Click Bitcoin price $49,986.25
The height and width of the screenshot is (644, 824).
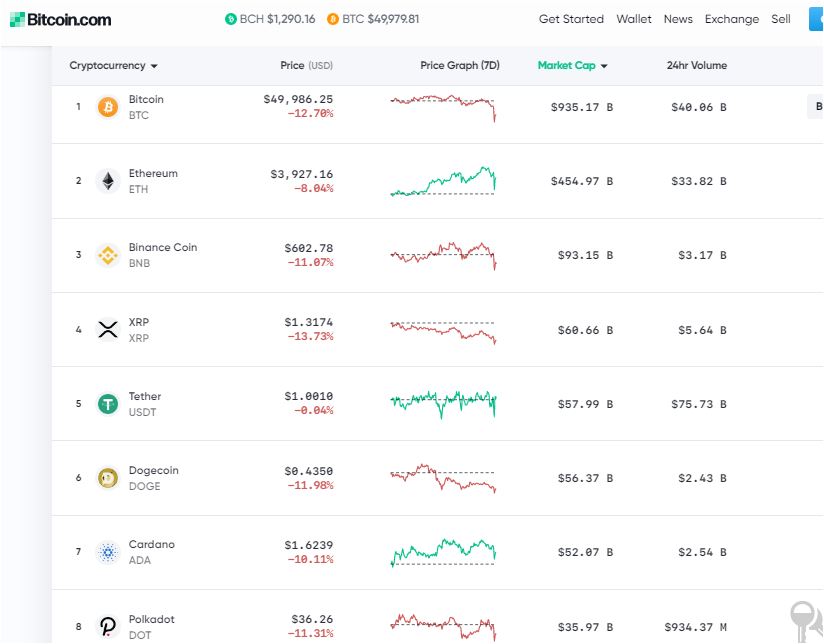click(298, 99)
